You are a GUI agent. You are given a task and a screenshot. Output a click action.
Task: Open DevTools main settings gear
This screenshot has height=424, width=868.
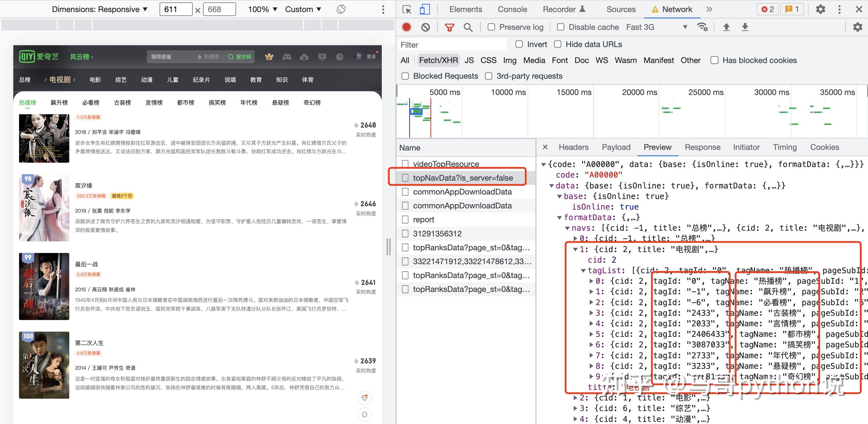tap(820, 9)
